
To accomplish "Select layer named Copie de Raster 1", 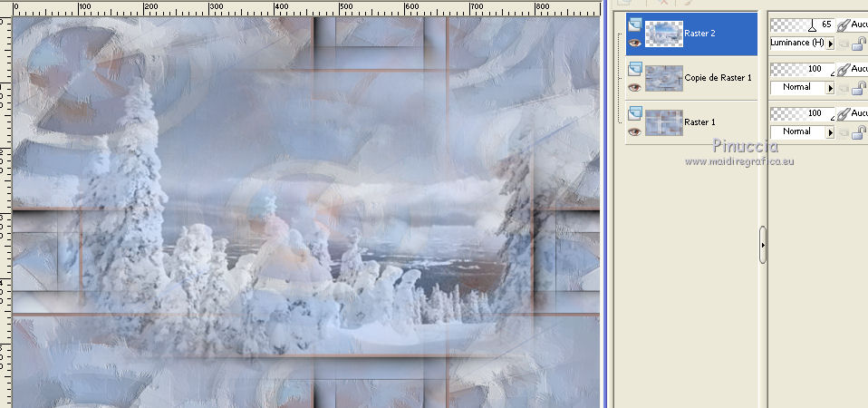I will click(x=718, y=77).
